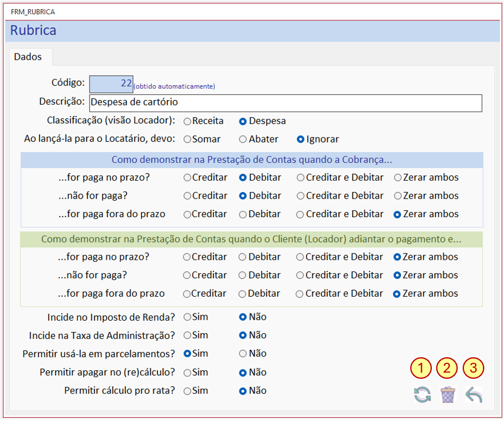Select Debitar for Cobrança não for paga

click(x=242, y=196)
